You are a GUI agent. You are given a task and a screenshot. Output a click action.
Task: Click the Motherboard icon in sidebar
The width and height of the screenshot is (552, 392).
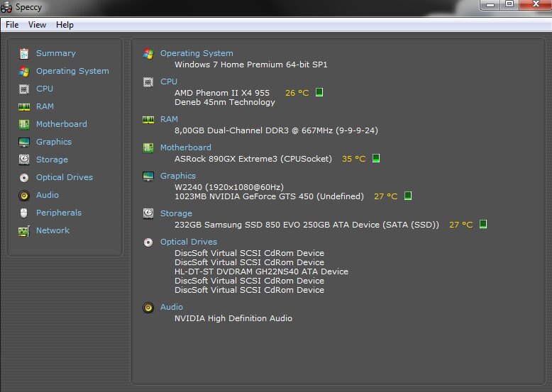tap(24, 124)
